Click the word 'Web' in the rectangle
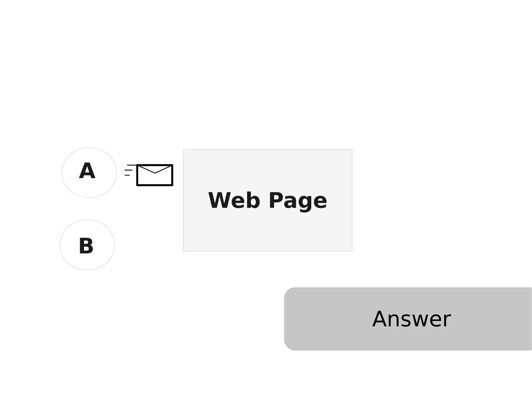Screen dimensions: 532x399 [x=234, y=200]
